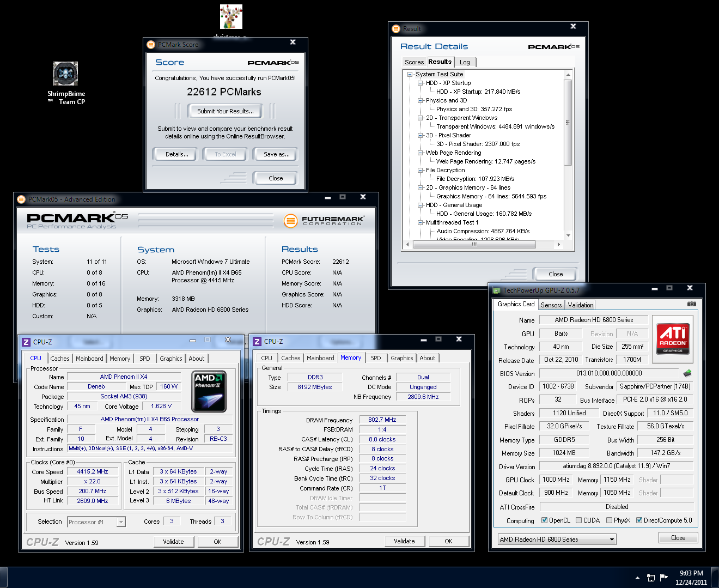Click the Close button in the GPU-Z window
The width and height of the screenshot is (719, 588).
678,538
